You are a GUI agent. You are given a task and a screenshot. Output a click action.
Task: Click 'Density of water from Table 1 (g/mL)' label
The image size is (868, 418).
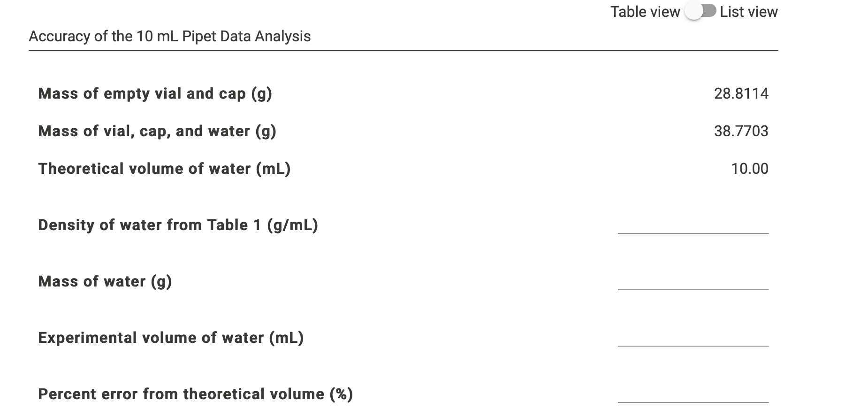click(177, 225)
